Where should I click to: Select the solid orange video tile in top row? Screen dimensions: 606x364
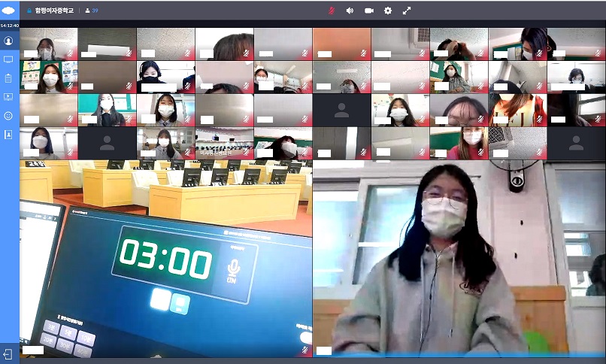(x=341, y=44)
